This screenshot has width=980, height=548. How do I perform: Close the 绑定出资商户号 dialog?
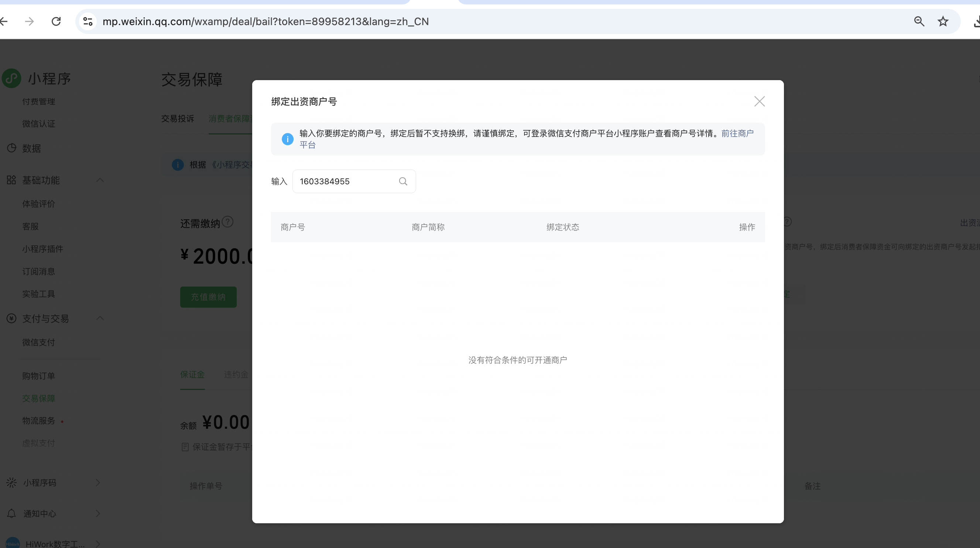point(759,102)
